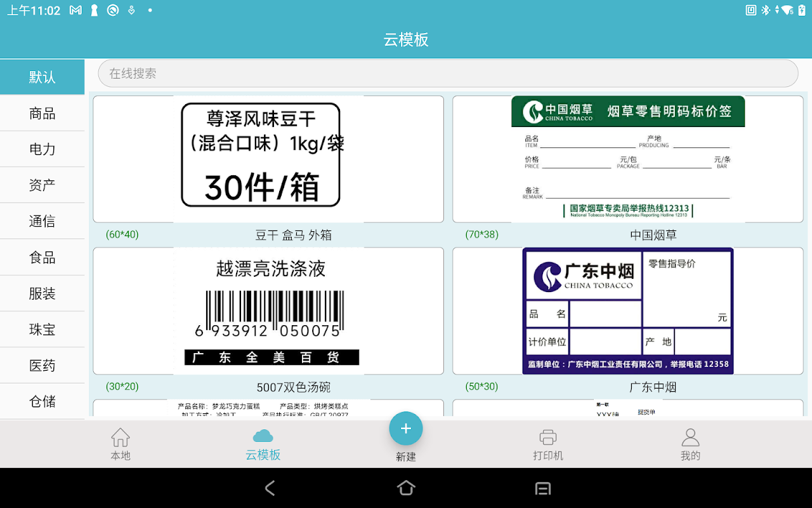Open the 中国烟草 price tag template thumbnail
Image resolution: width=812 pixels, height=508 pixels.
click(x=628, y=159)
